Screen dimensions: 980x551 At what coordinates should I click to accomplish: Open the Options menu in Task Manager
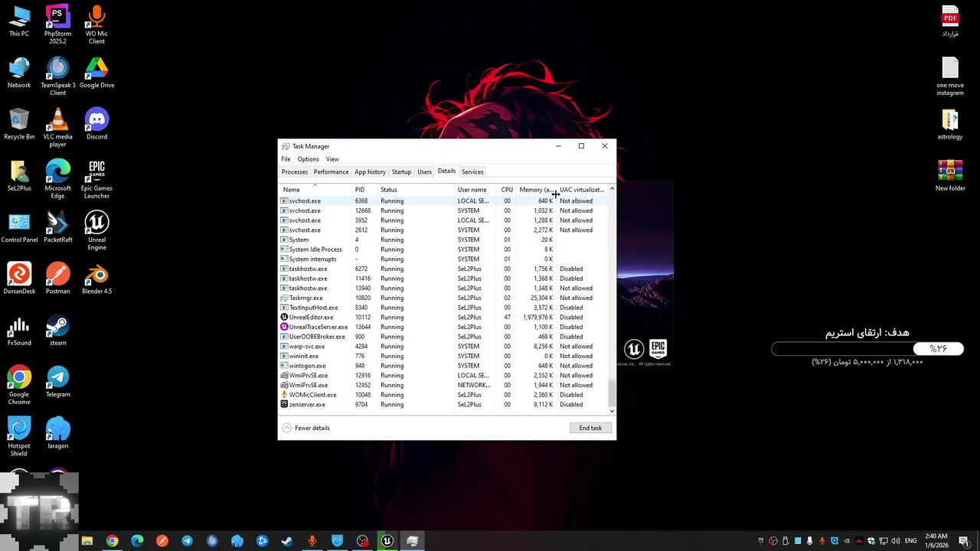click(308, 159)
